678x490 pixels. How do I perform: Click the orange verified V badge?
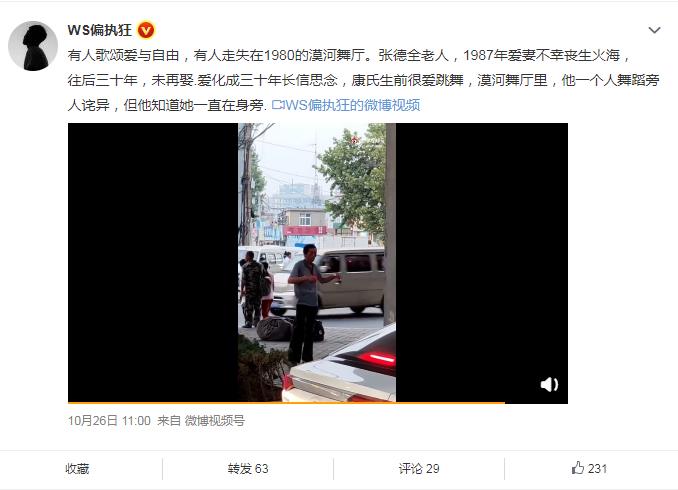(x=146, y=30)
